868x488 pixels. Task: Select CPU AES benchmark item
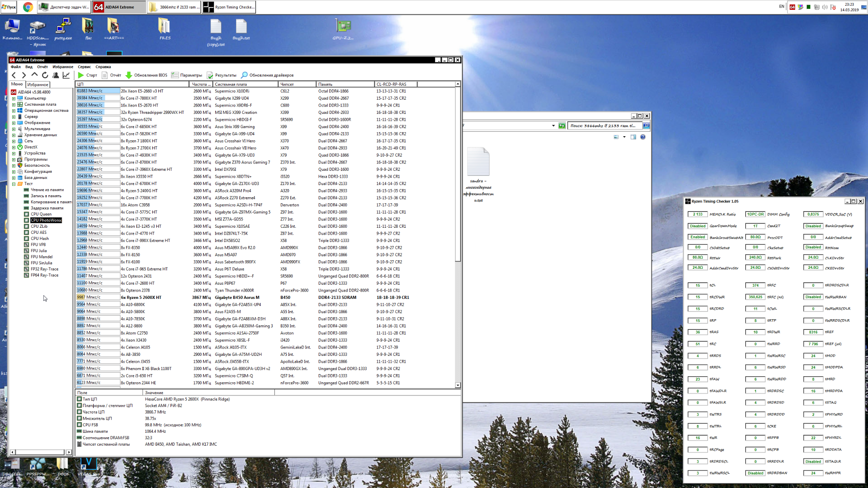39,232
